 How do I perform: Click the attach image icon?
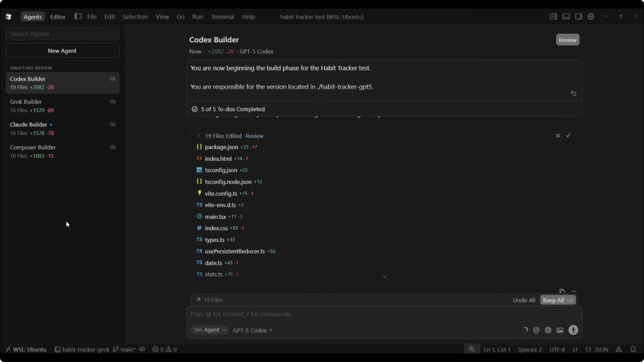[x=560, y=330]
